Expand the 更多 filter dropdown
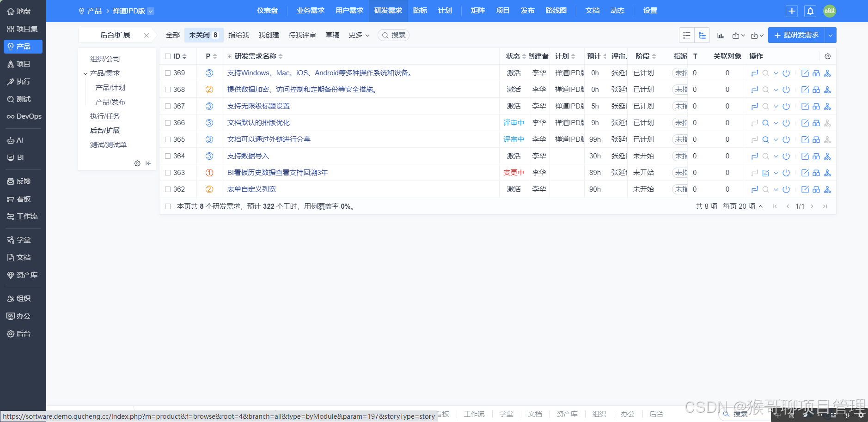Viewport: 868px width, 422px height. [359, 35]
